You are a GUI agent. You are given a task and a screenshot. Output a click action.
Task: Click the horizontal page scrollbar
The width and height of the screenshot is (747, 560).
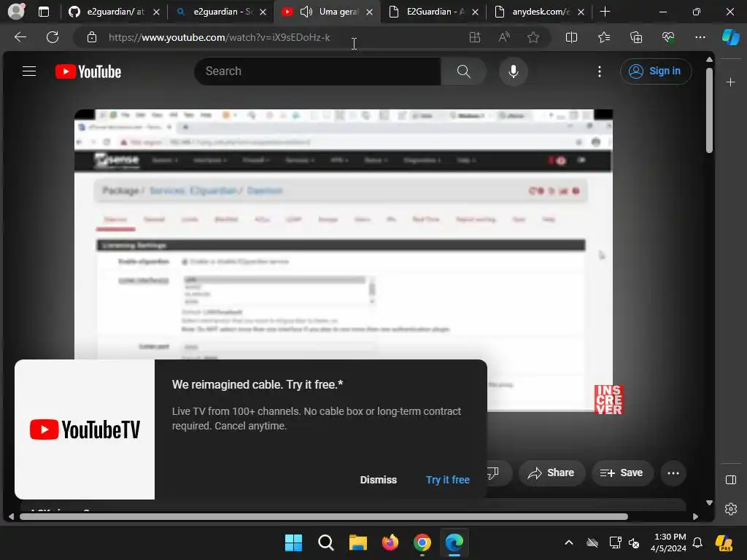pos(323,517)
